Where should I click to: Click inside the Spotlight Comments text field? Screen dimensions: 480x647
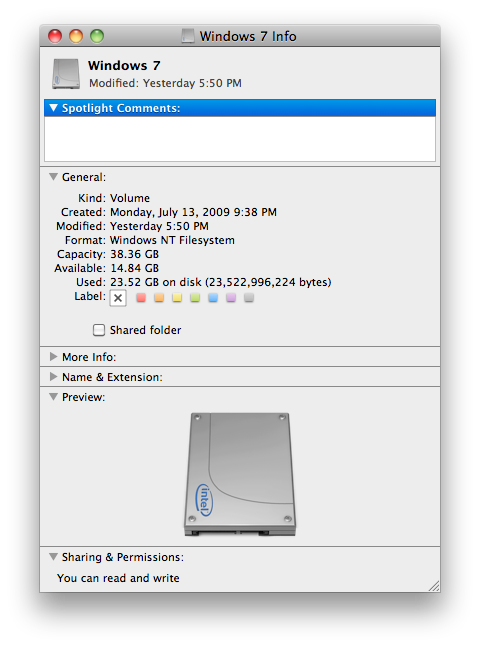tap(240, 139)
